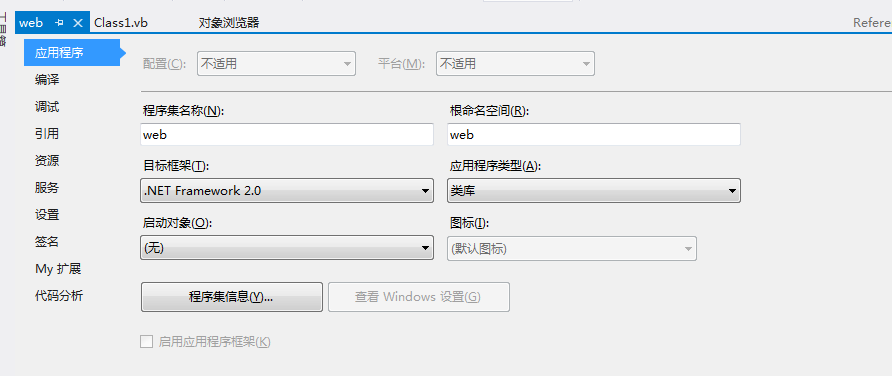Expand the 启动对象 dropdown
This screenshot has width=892, height=376.
point(287,248)
